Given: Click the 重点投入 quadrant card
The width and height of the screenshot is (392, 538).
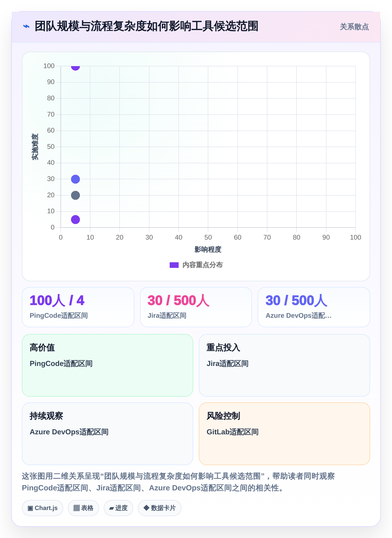Looking at the screenshot, I should point(284,365).
